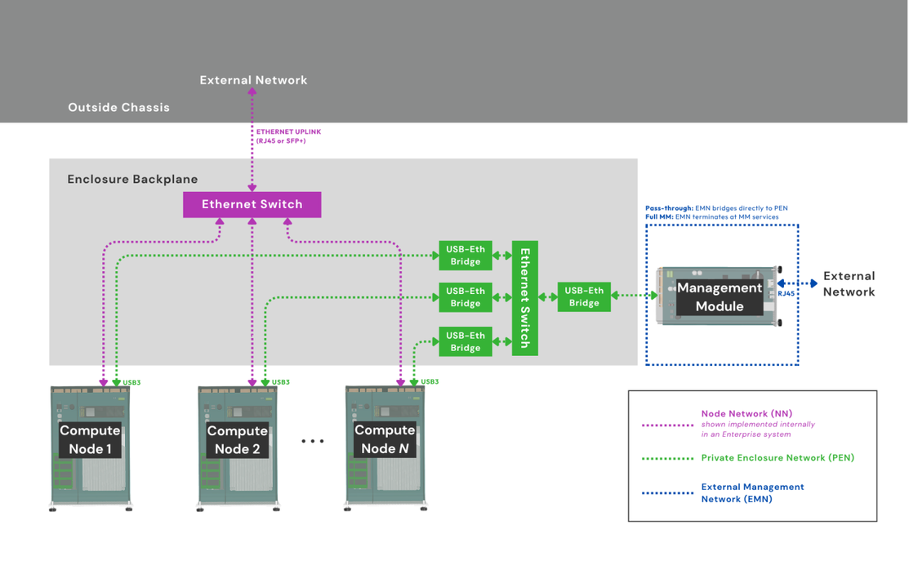Click the USB3 label above Compute Node 2
The width and height of the screenshot is (909, 588).
click(x=281, y=382)
